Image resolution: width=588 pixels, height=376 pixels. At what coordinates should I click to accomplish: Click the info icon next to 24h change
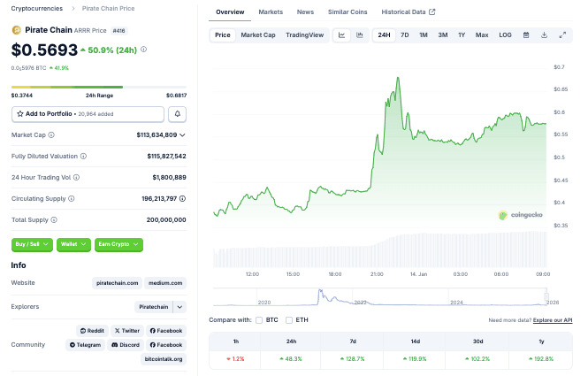point(143,50)
